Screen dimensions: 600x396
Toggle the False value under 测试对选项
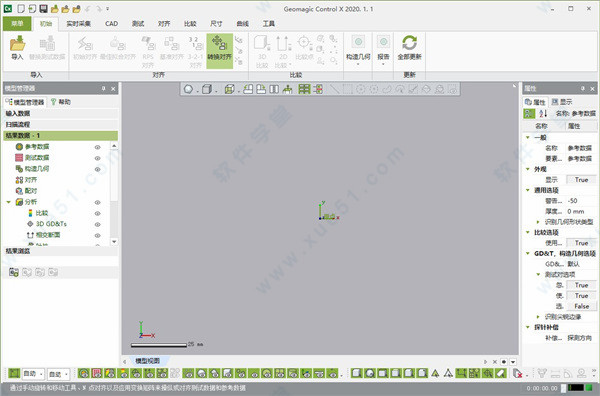tap(581, 306)
